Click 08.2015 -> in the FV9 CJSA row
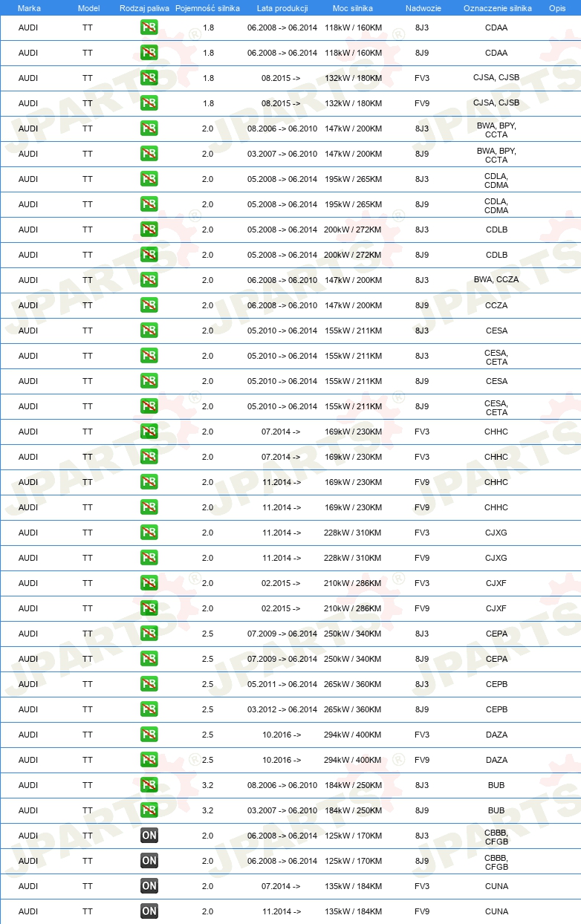The image size is (581, 924). point(281,103)
